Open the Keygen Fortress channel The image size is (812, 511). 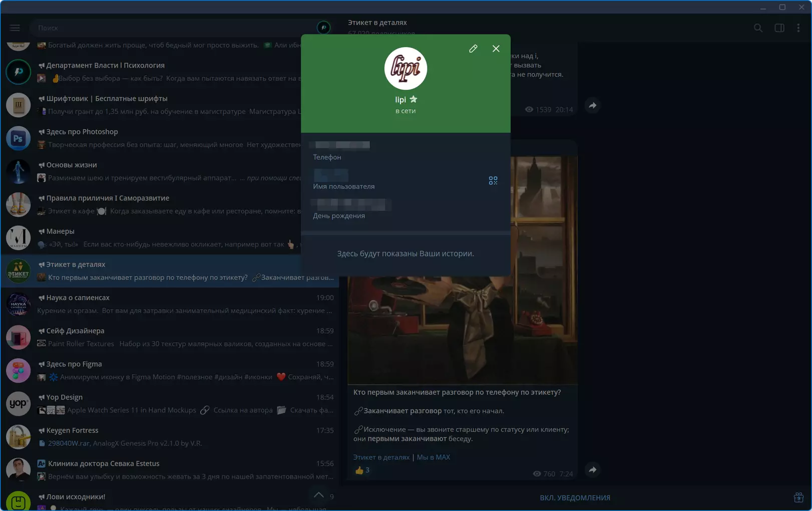click(x=170, y=437)
